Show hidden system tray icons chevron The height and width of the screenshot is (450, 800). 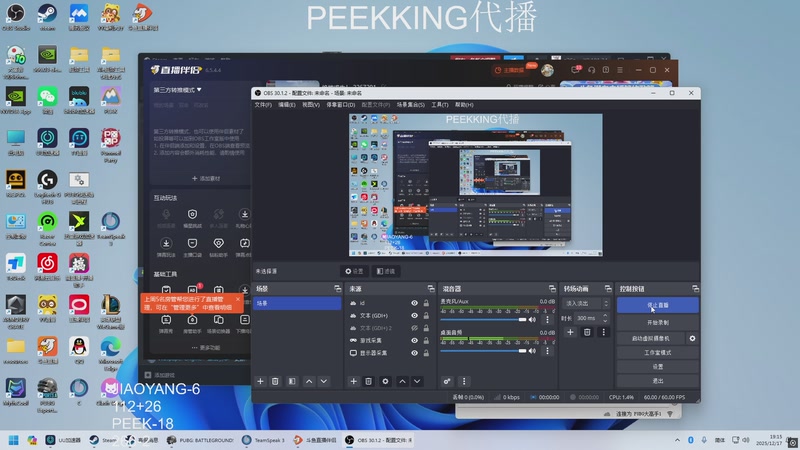pyautogui.click(x=677, y=440)
